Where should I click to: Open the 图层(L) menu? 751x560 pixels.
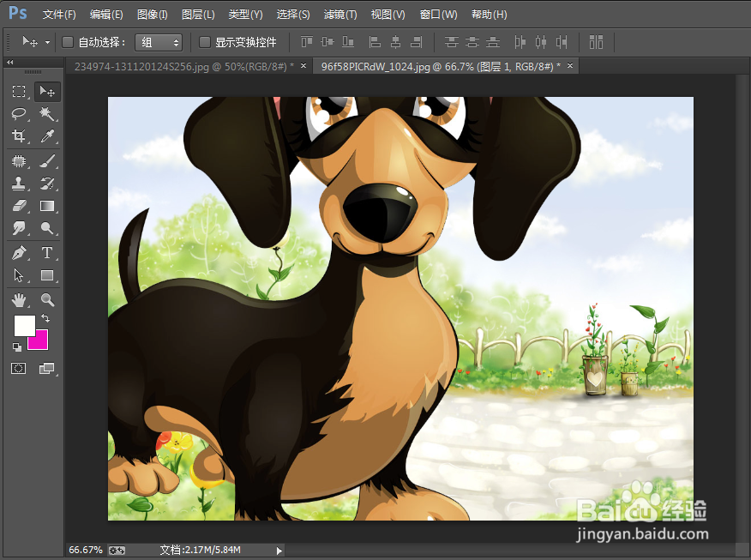pyautogui.click(x=198, y=15)
